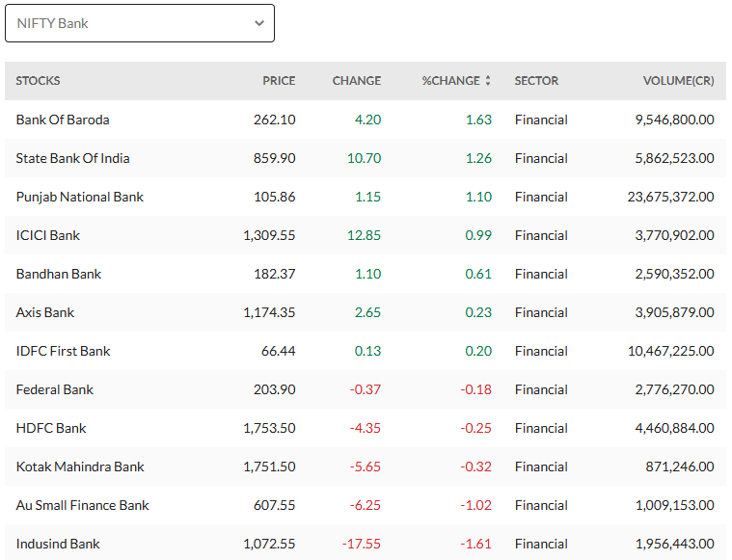Click the dropdown chevron arrow icon

258,23
